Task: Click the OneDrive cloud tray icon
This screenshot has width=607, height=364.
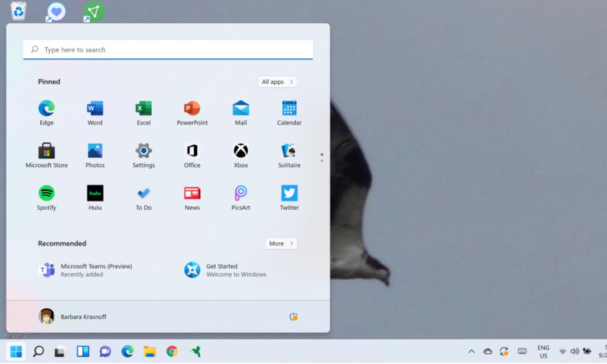Action: [x=488, y=351]
